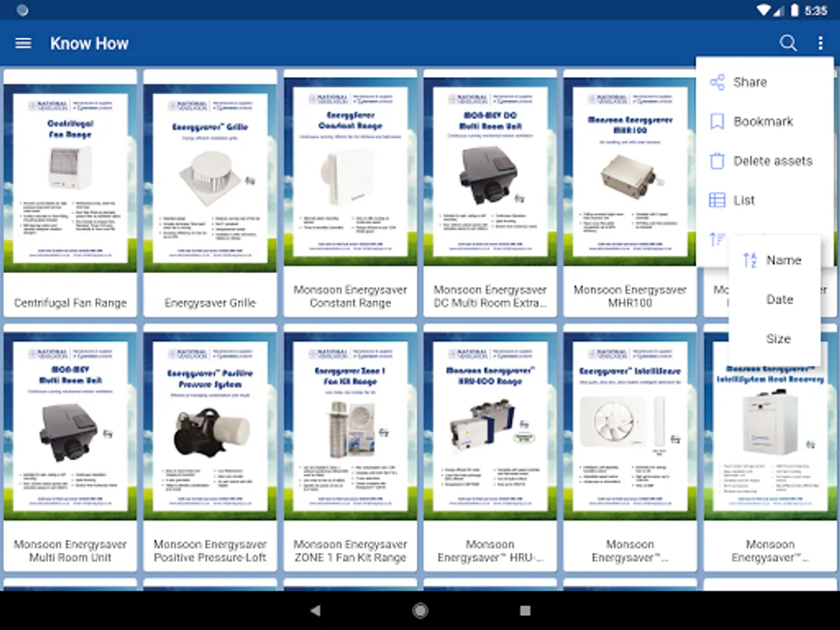Open Positive Pressure-Loft document cover
Image resolution: width=840 pixels, height=630 pixels.
click(x=210, y=426)
